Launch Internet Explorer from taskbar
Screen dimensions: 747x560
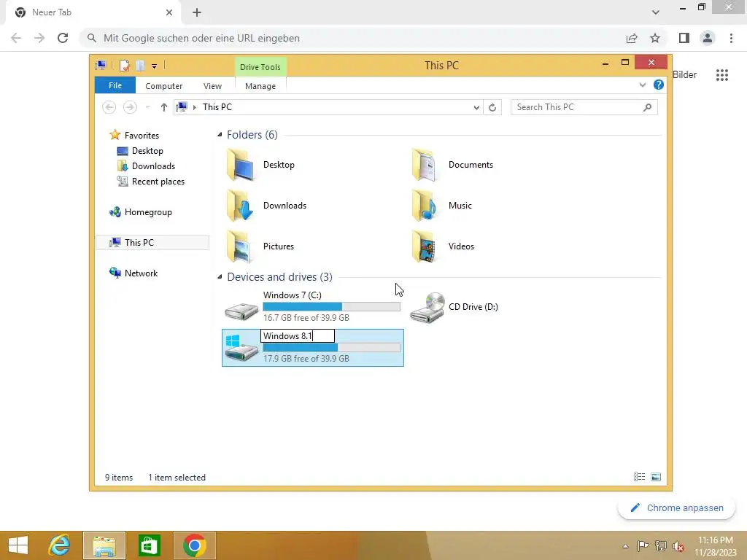pyautogui.click(x=60, y=545)
